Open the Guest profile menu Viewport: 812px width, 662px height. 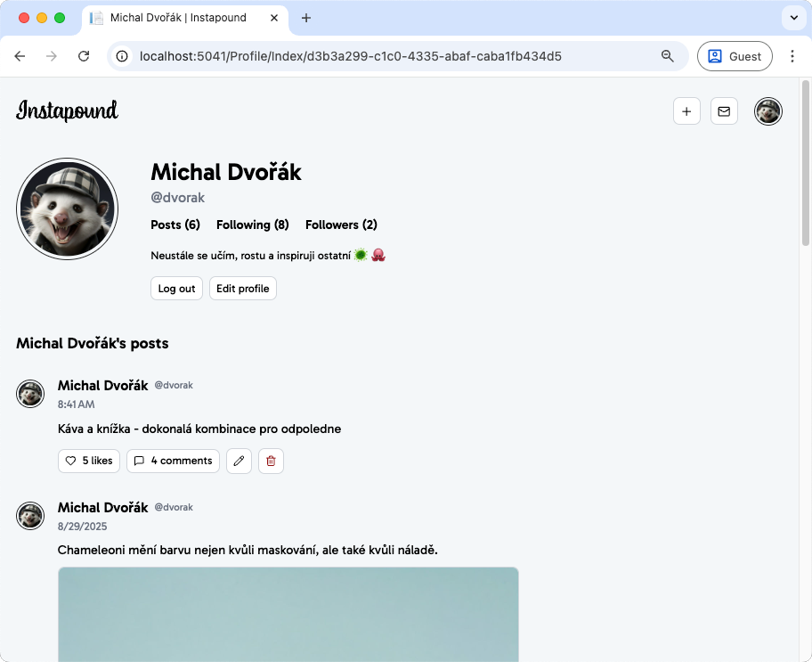[x=735, y=56]
